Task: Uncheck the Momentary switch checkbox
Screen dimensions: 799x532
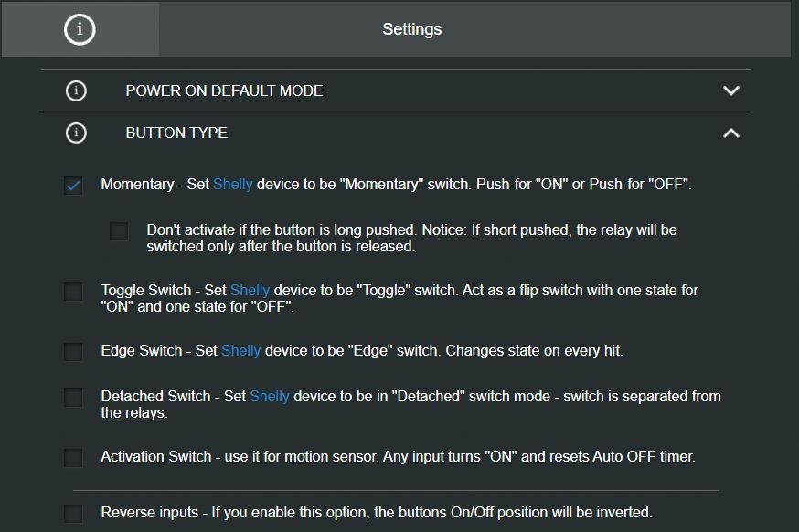Action: click(73, 185)
